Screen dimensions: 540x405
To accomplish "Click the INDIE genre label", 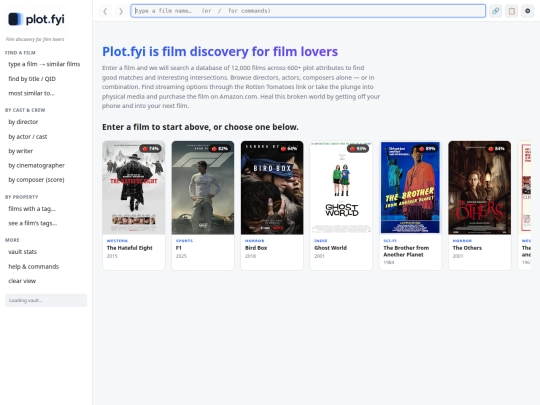I will 321,241.
